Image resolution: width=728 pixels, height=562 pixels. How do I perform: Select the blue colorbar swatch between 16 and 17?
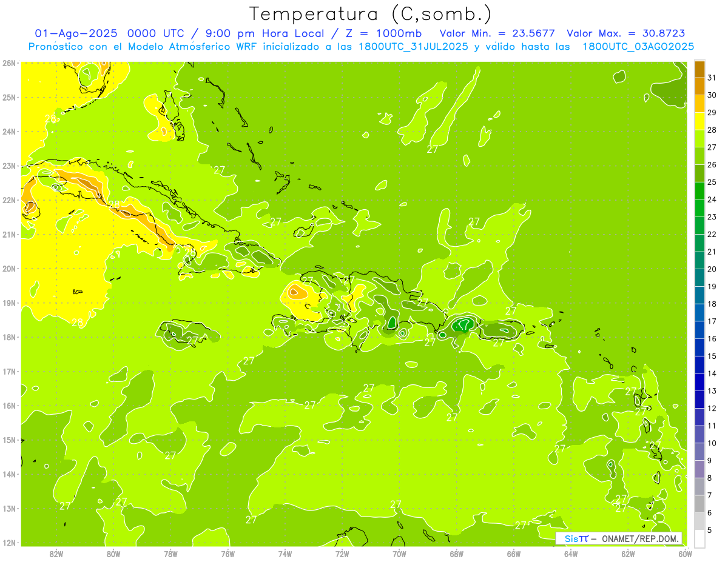coord(699,330)
